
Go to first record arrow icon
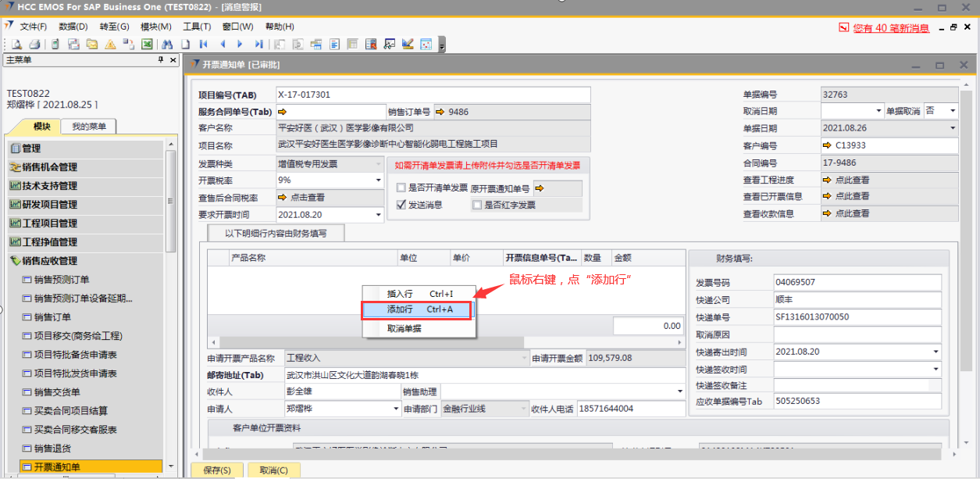[x=204, y=45]
